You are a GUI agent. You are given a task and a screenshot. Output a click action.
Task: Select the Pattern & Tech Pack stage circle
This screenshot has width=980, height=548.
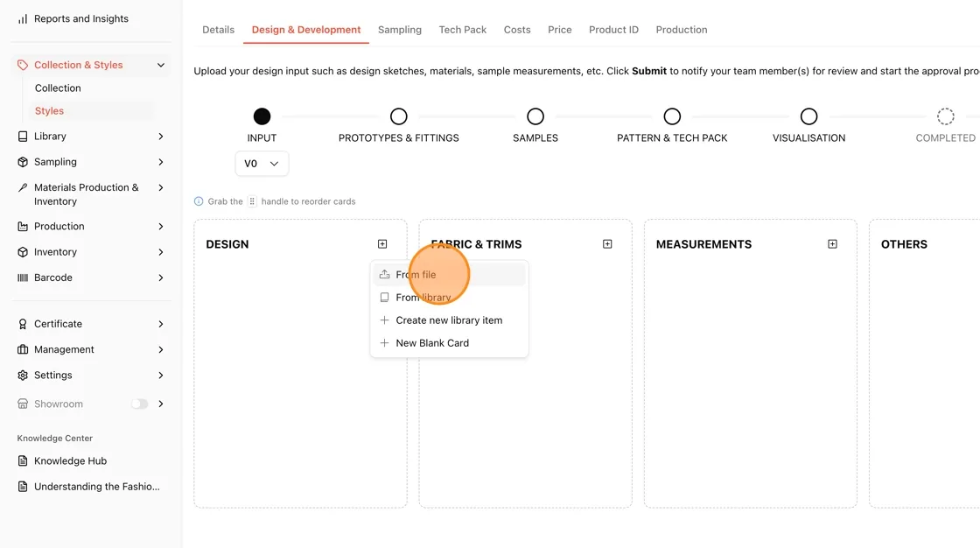(x=672, y=116)
